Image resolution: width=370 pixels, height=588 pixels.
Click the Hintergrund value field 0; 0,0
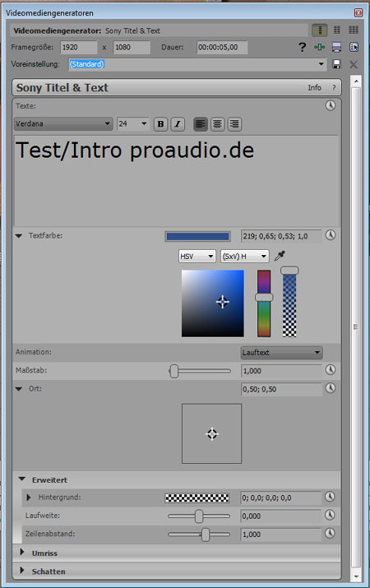[x=280, y=498]
